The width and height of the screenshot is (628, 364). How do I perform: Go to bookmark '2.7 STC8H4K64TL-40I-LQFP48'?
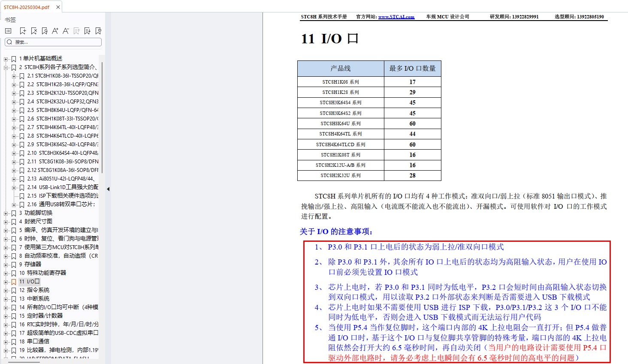pyautogui.click(x=63, y=127)
